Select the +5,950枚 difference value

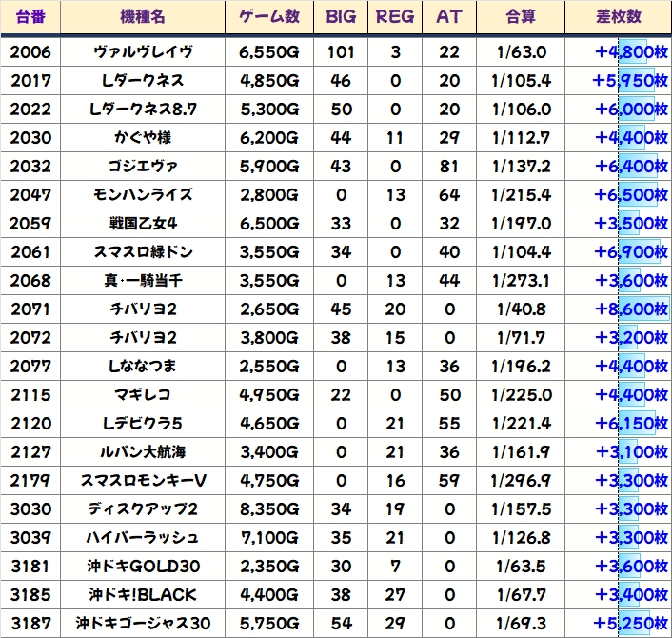(x=630, y=81)
